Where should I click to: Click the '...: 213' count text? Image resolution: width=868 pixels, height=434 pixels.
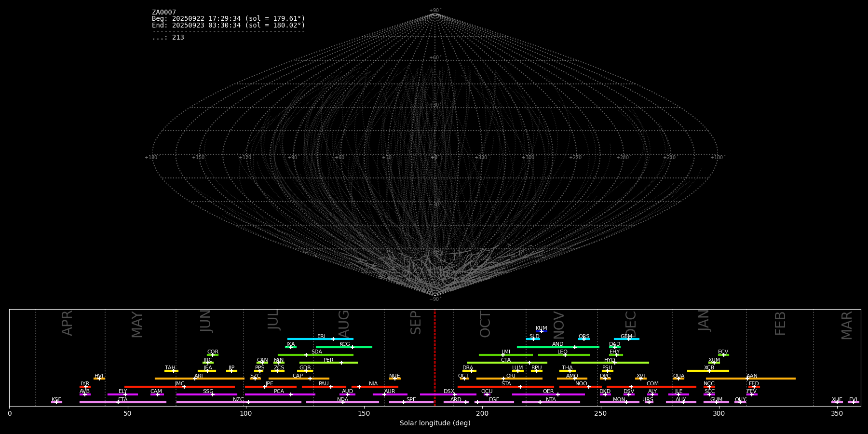pyautogui.click(x=168, y=38)
